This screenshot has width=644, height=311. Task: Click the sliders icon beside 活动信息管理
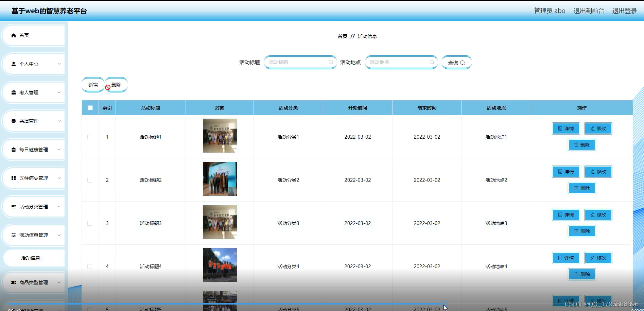[x=14, y=235]
